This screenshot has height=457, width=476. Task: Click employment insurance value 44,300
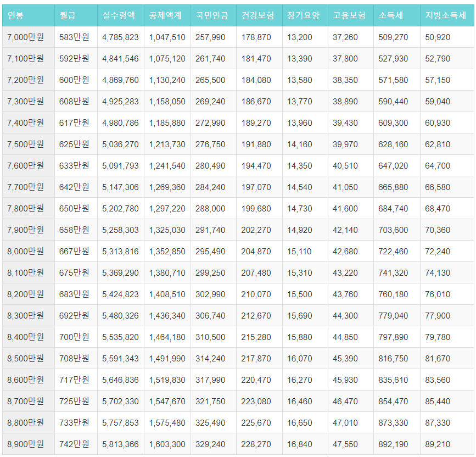click(345, 316)
